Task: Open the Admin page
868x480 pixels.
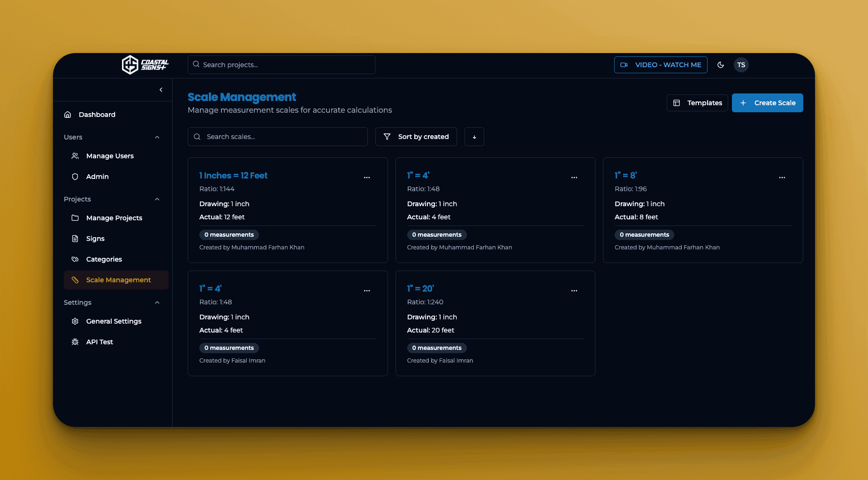Action: (116, 177)
